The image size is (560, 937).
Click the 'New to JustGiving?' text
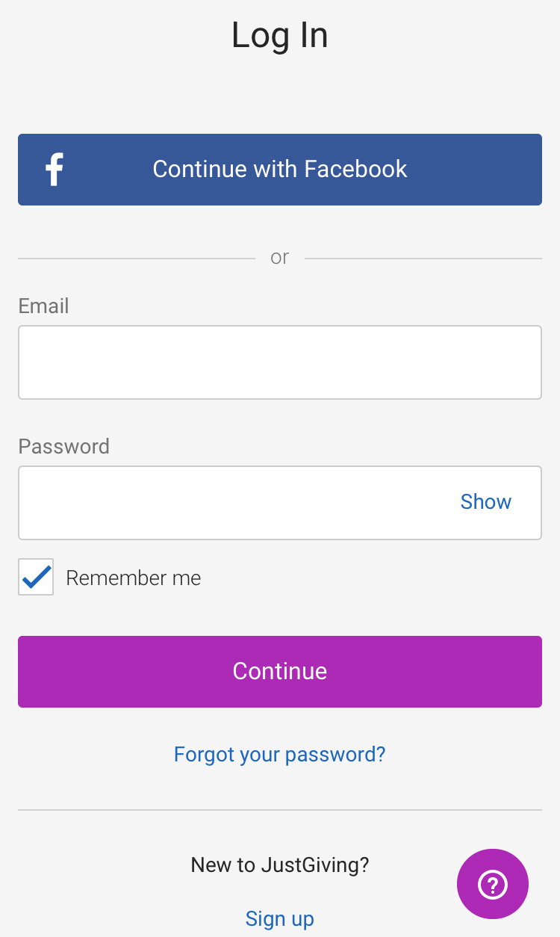(x=280, y=865)
